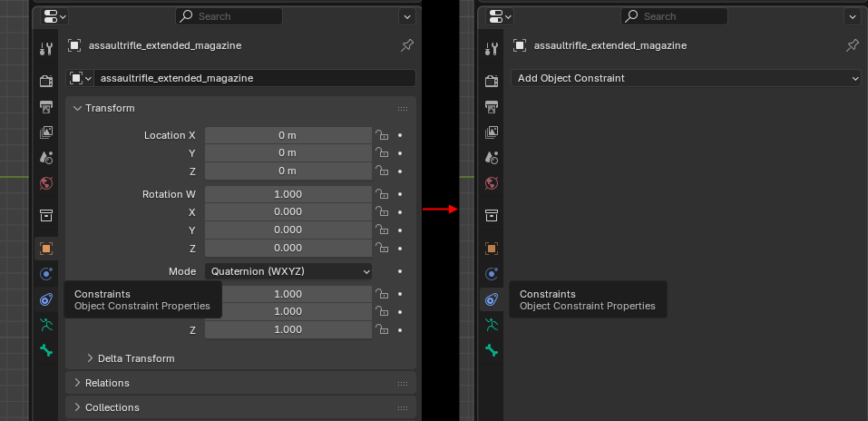
Task: Open Bone properties tab in left panel
Action: click(x=46, y=350)
